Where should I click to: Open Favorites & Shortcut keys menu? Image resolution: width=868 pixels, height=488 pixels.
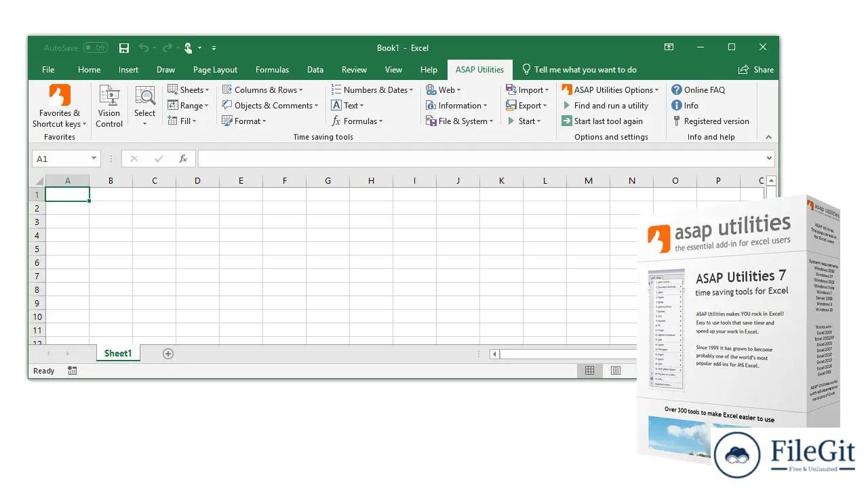click(60, 106)
